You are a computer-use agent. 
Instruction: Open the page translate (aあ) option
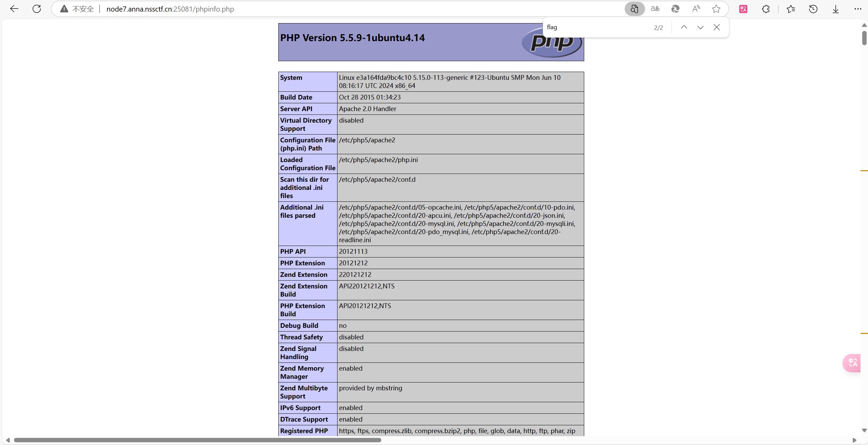[655, 9]
